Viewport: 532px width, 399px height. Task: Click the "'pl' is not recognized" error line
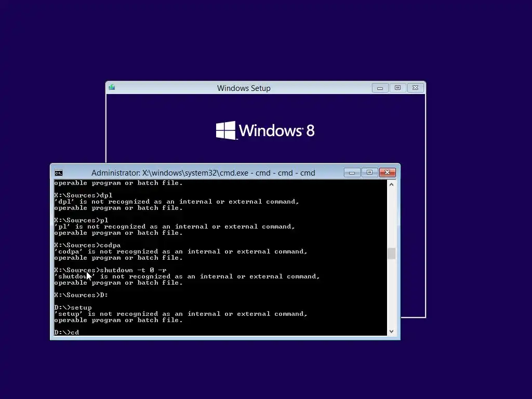pos(175,227)
